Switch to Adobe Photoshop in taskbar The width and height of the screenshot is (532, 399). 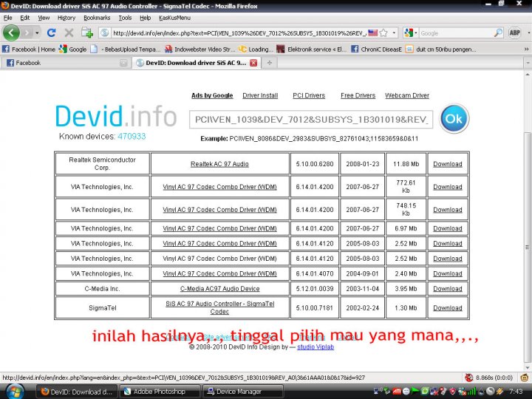coord(160,392)
